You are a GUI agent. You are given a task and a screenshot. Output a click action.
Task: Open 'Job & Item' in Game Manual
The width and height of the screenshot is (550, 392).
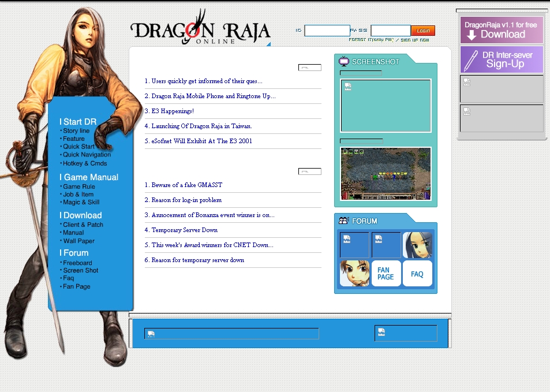pos(78,195)
